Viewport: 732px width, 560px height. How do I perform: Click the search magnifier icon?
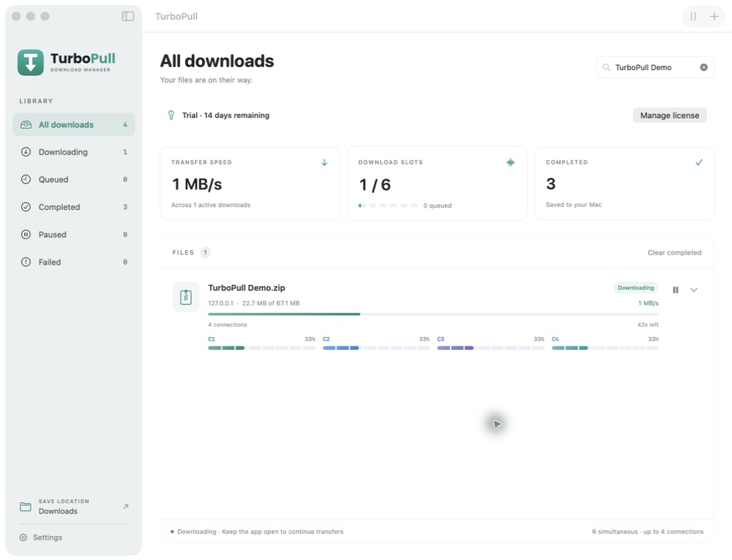(x=606, y=67)
